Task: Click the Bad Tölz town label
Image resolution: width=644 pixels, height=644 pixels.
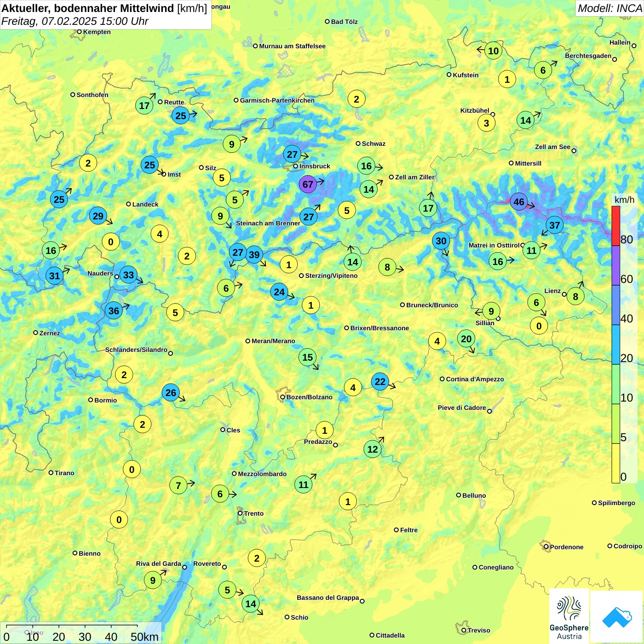Action: [x=344, y=22]
